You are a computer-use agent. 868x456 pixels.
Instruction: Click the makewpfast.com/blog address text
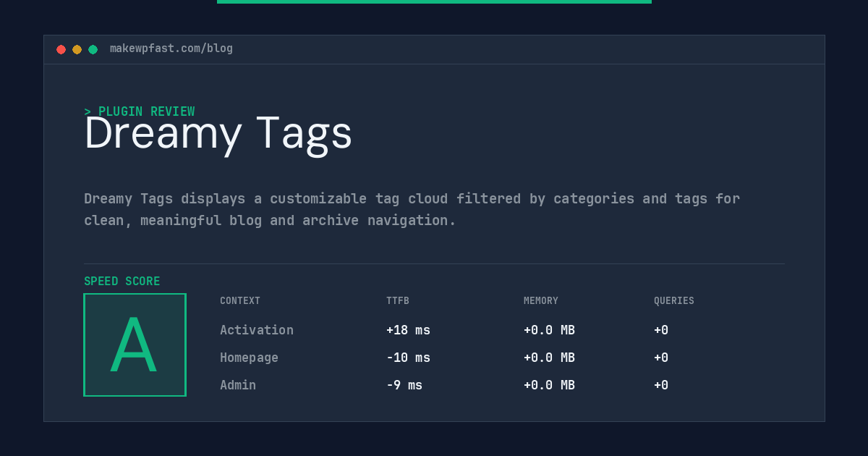point(171,48)
